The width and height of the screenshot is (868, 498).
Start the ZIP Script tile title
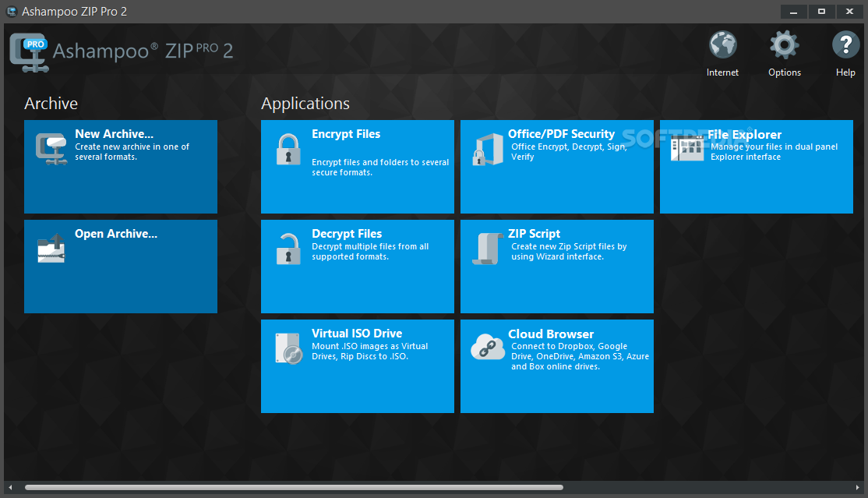(x=535, y=234)
